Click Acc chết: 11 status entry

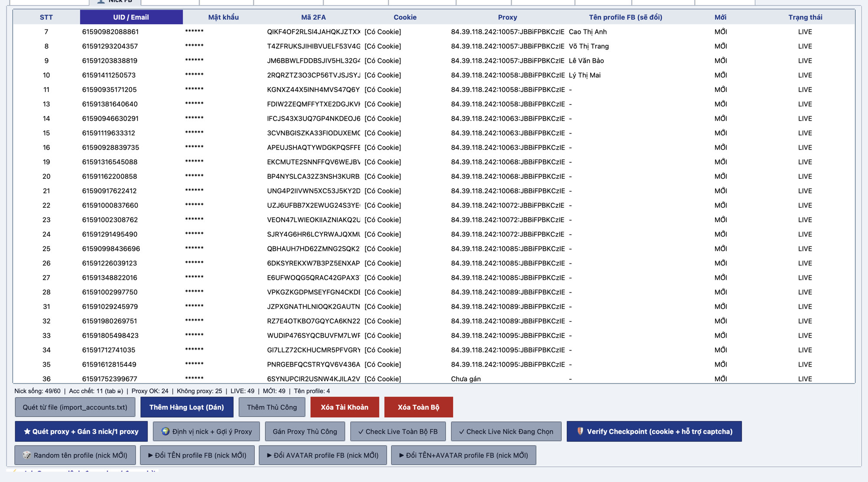(x=96, y=391)
